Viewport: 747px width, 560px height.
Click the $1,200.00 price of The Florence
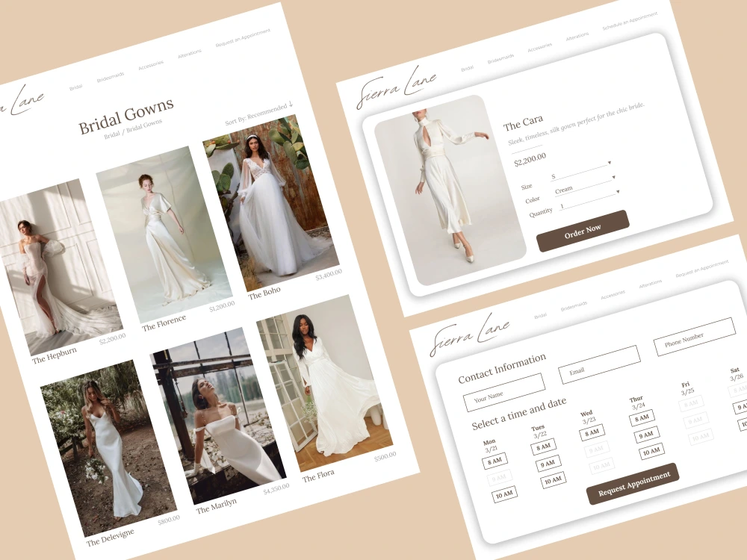[222, 306]
